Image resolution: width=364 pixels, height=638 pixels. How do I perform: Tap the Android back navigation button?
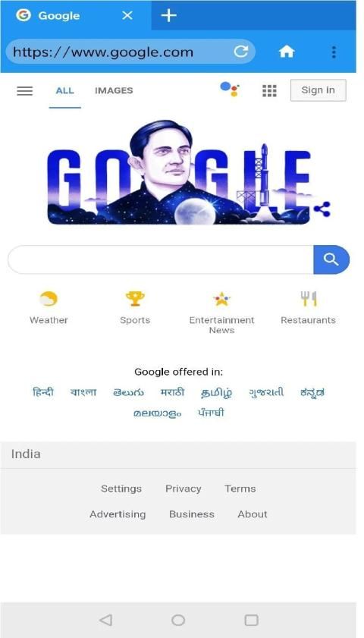pos(105,620)
